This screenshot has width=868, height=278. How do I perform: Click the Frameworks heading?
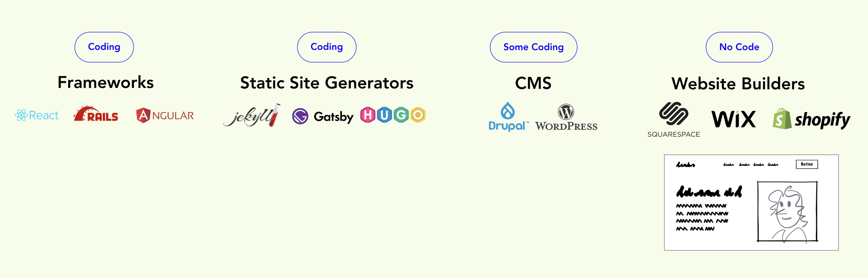(x=106, y=82)
